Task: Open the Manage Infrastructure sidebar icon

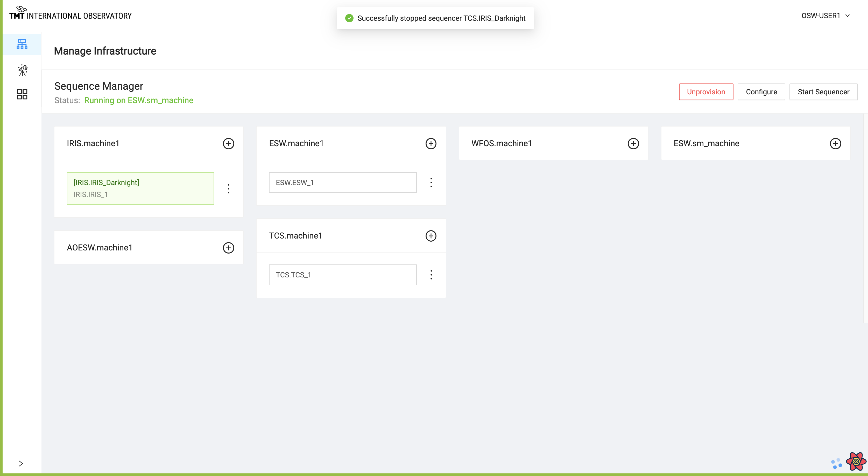Action: (22, 44)
